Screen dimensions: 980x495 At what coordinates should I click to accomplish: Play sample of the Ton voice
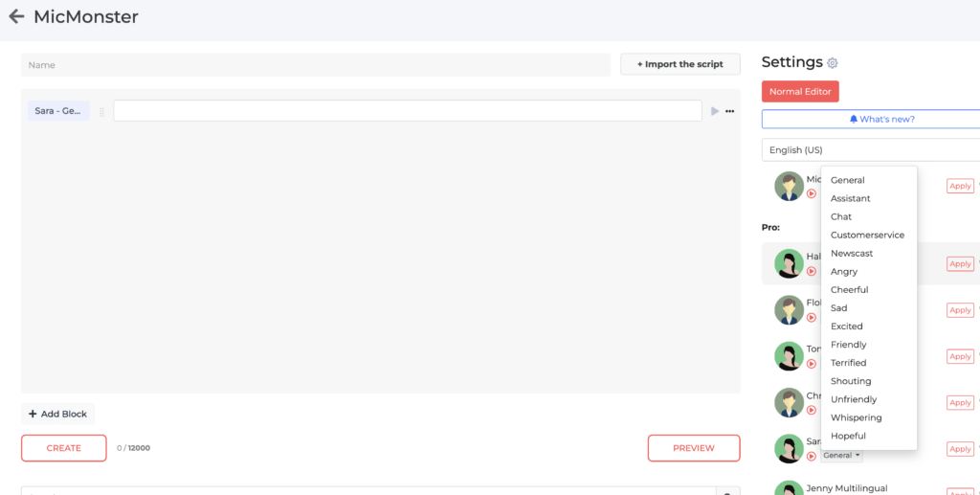(x=812, y=364)
